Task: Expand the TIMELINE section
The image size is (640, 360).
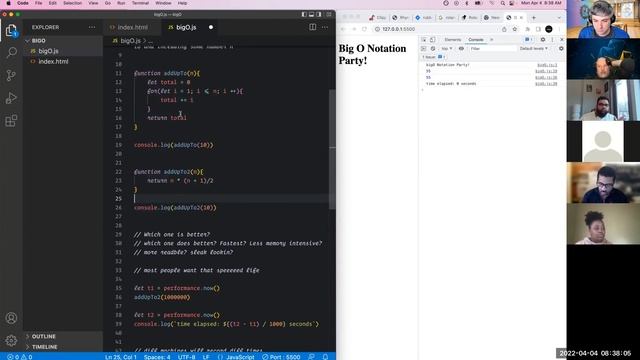Action: pyautogui.click(x=44, y=347)
